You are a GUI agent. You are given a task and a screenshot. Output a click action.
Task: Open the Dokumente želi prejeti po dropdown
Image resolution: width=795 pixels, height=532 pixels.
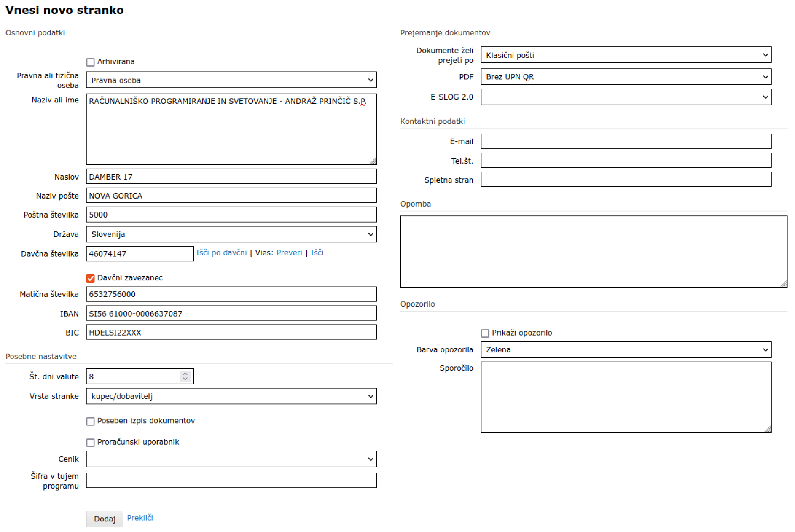(x=625, y=55)
